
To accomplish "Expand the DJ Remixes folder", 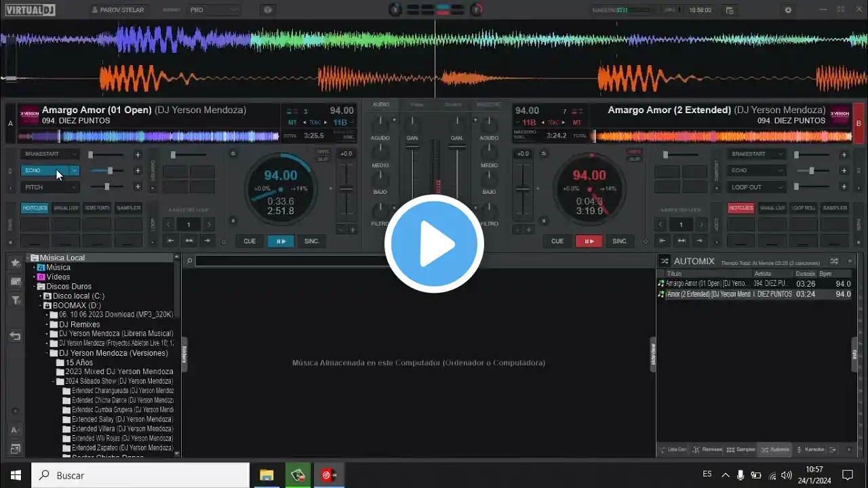I will (47, 325).
